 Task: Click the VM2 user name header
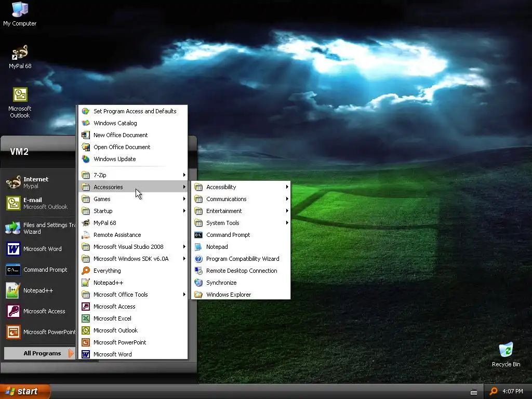click(19, 151)
